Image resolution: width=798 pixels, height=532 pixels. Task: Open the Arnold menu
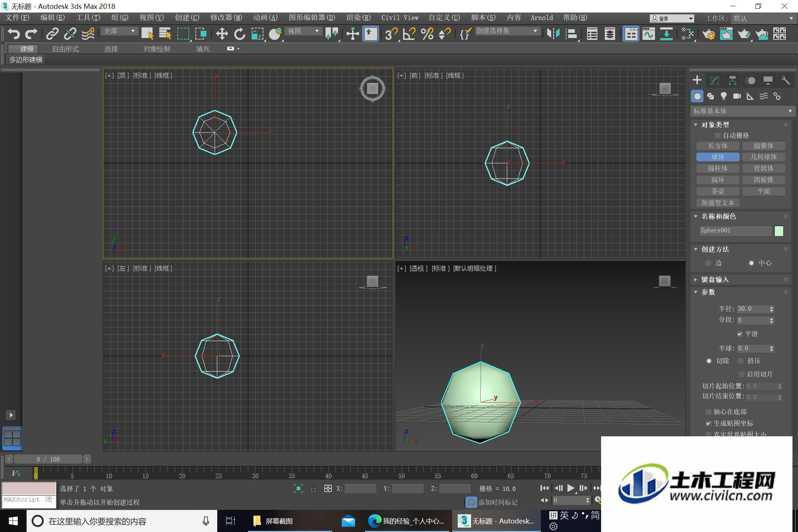pos(542,18)
